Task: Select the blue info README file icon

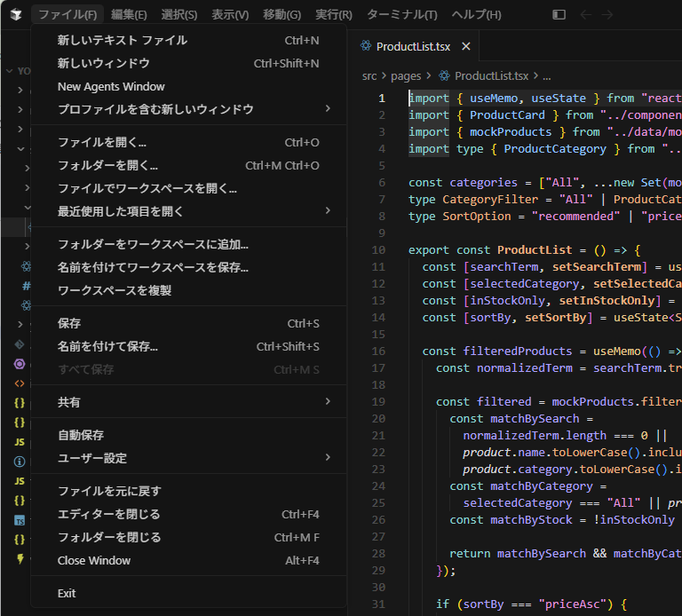Action: pyautogui.click(x=20, y=462)
